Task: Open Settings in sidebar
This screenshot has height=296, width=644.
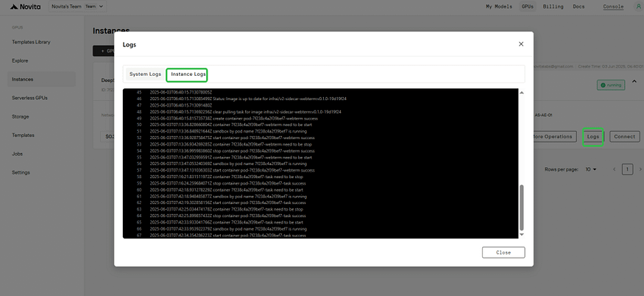Action: [21, 172]
